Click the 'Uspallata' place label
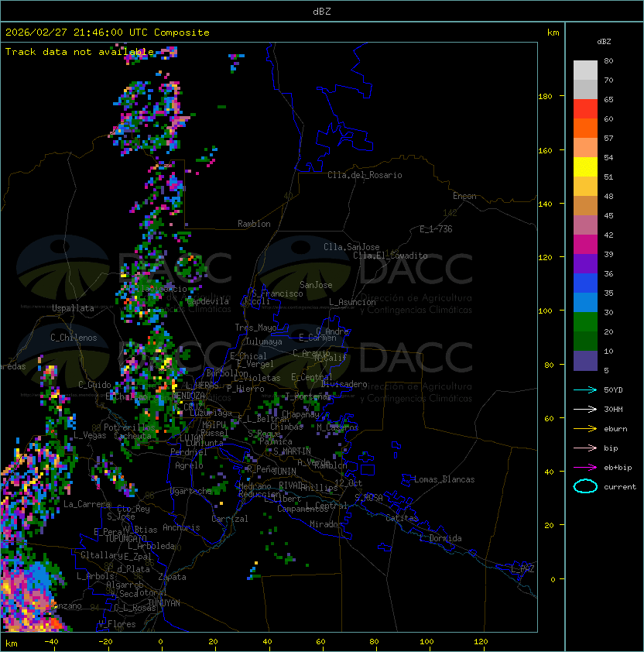 (73, 308)
